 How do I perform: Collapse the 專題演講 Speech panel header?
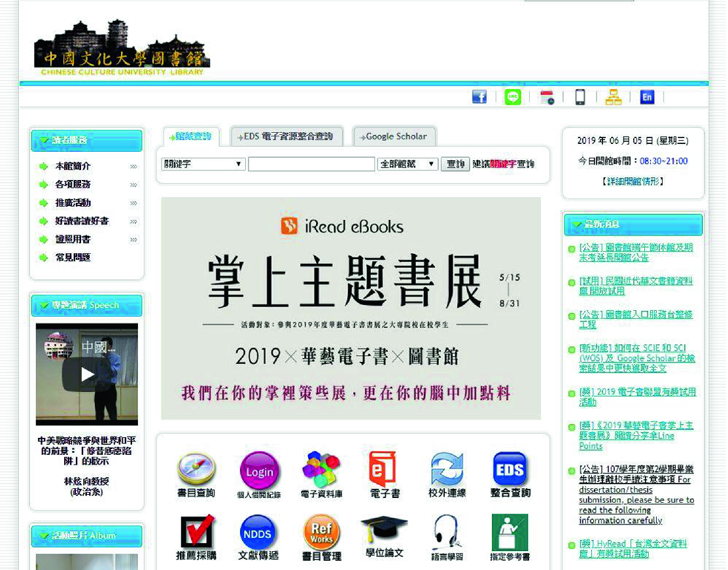87,305
